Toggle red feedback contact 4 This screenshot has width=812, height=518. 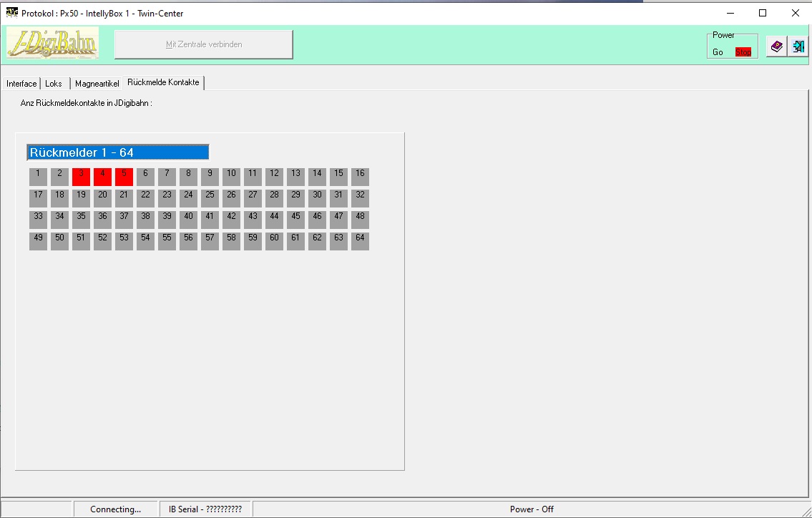tap(102, 177)
